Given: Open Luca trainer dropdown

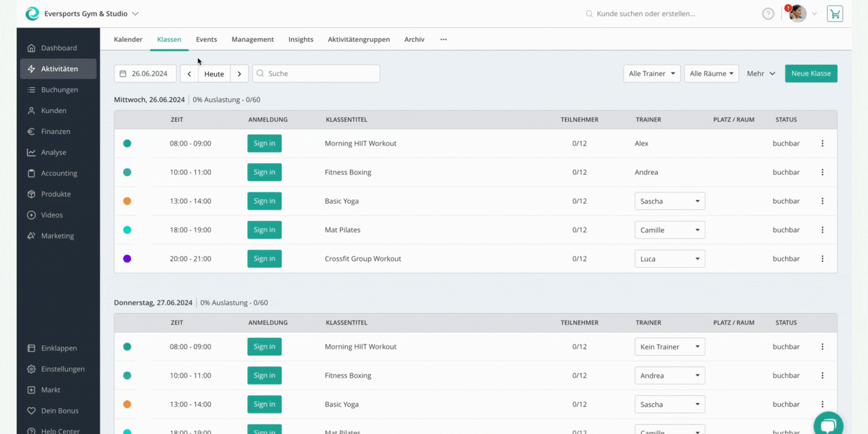Looking at the screenshot, I should pyautogui.click(x=670, y=259).
